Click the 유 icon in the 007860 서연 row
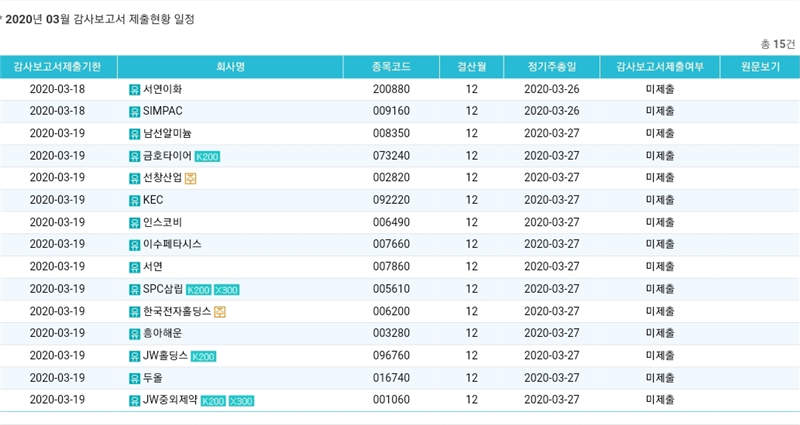 (x=134, y=267)
